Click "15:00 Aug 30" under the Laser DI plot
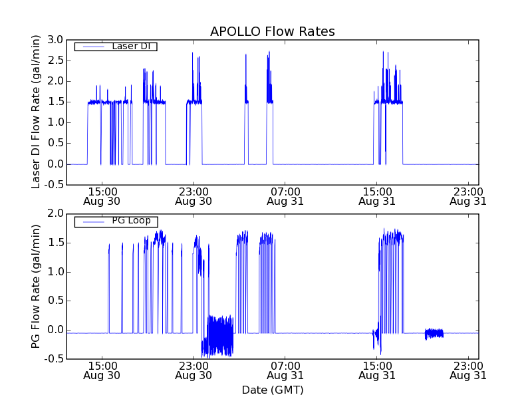 (x=102, y=196)
